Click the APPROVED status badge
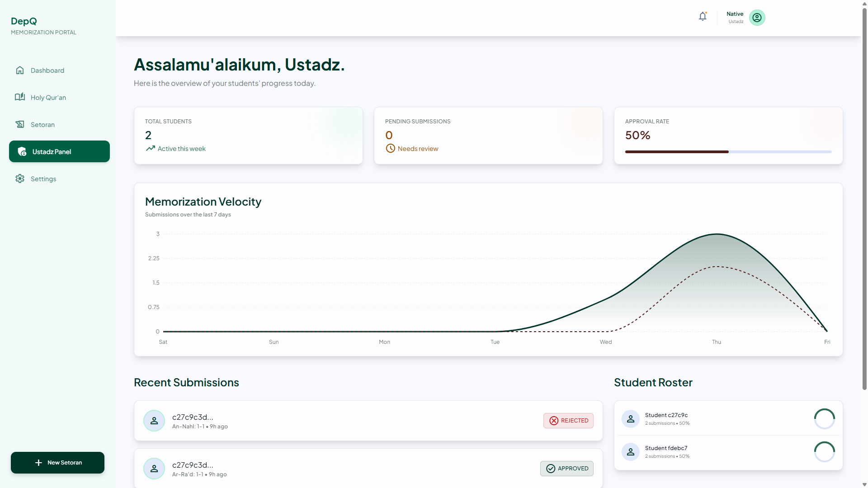The image size is (868, 488). (x=567, y=469)
